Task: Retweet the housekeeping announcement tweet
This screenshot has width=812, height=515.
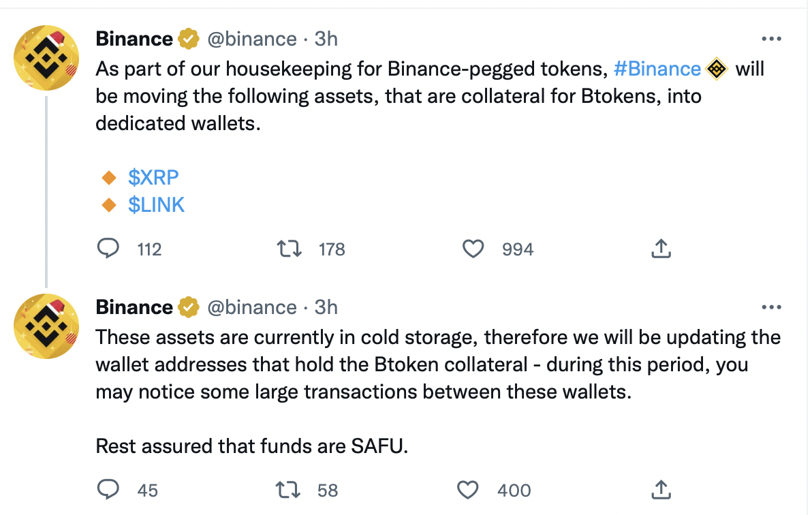Action: tap(289, 249)
